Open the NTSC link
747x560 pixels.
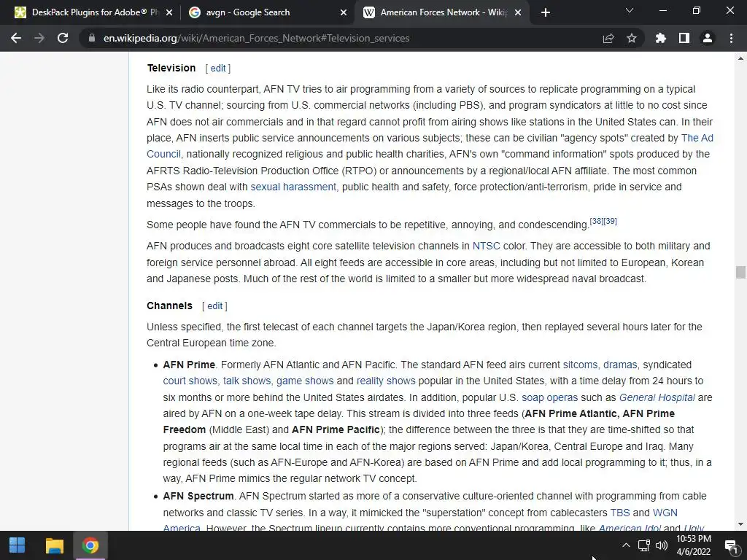coord(486,246)
